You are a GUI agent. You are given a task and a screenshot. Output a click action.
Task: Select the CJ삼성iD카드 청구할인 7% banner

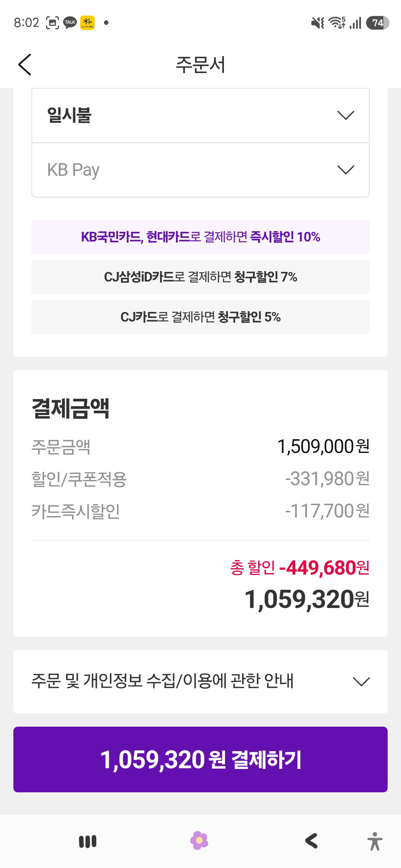pos(200,277)
